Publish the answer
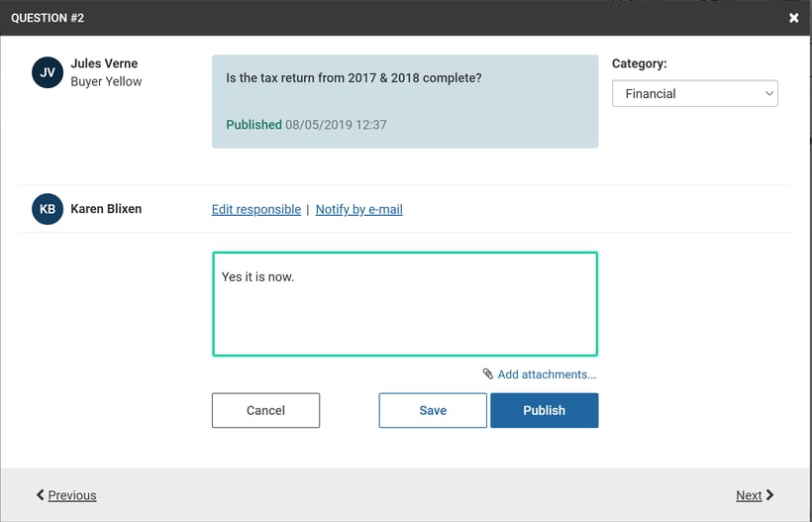 (x=544, y=410)
